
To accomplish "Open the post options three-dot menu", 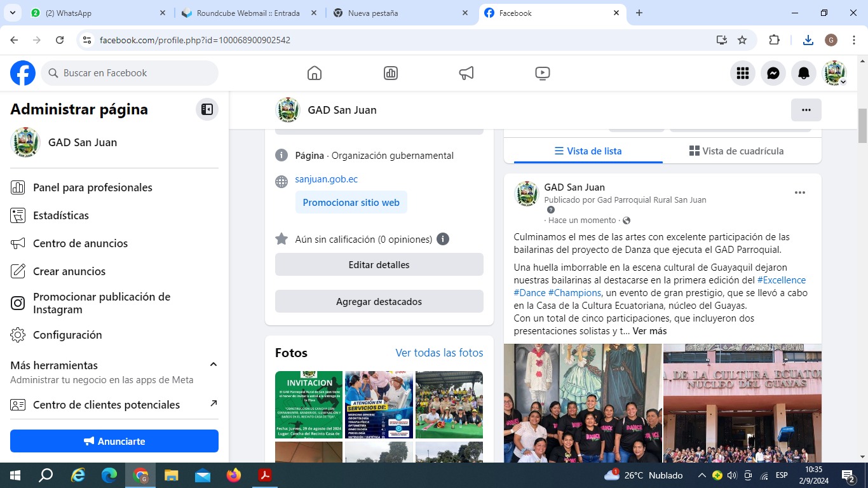I will point(800,193).
